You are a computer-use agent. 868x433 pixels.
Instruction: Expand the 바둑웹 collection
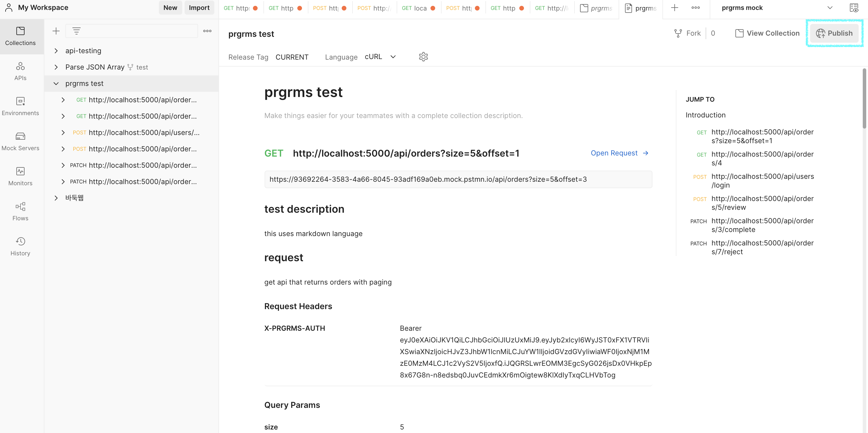point(56,198)
